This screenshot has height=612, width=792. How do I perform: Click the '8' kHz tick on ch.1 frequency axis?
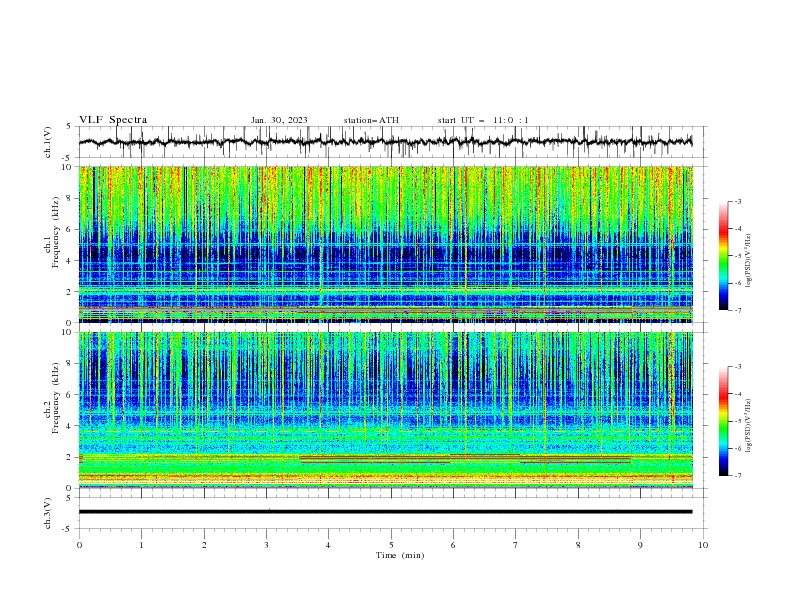click(x=70, y=198)
